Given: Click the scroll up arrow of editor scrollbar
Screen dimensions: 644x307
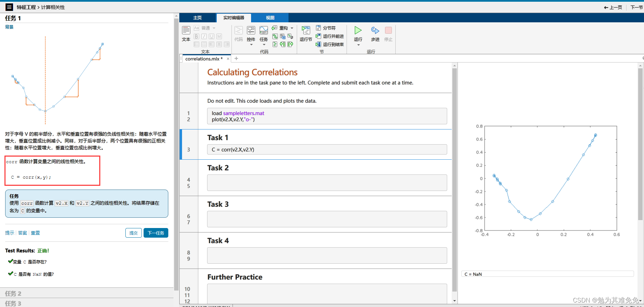Looking at the screenshot, I should pos(454,65).
